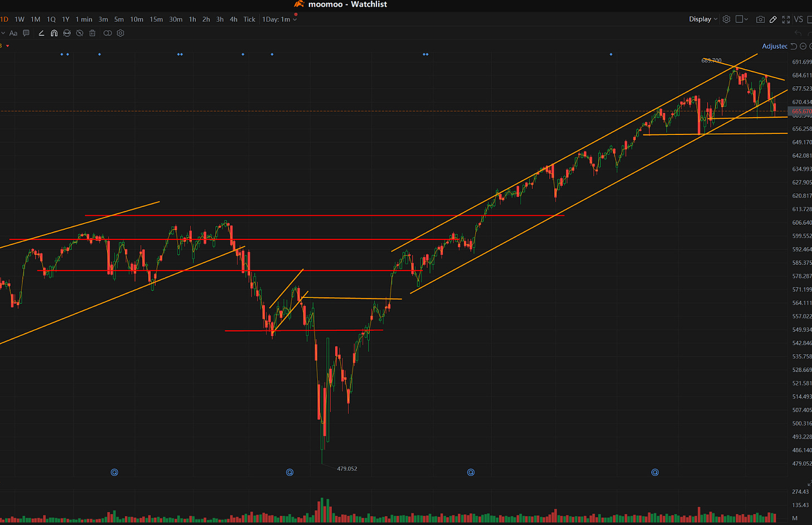
Task: Expand the red triangle indicator dropdown
Action: 7,46
